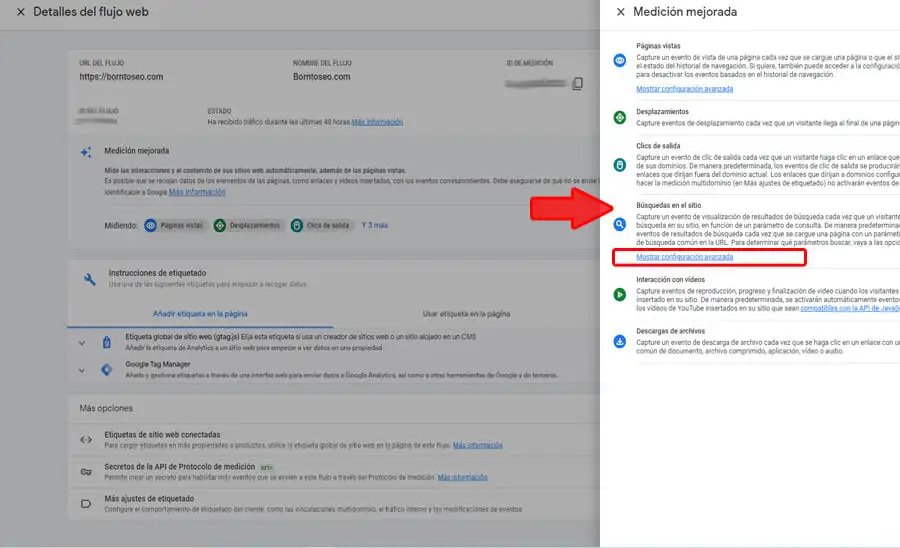The image size is (900, 548).
Task: Click the Etiquetas de sitio web conectadas icon
Action: pos(86,440)
